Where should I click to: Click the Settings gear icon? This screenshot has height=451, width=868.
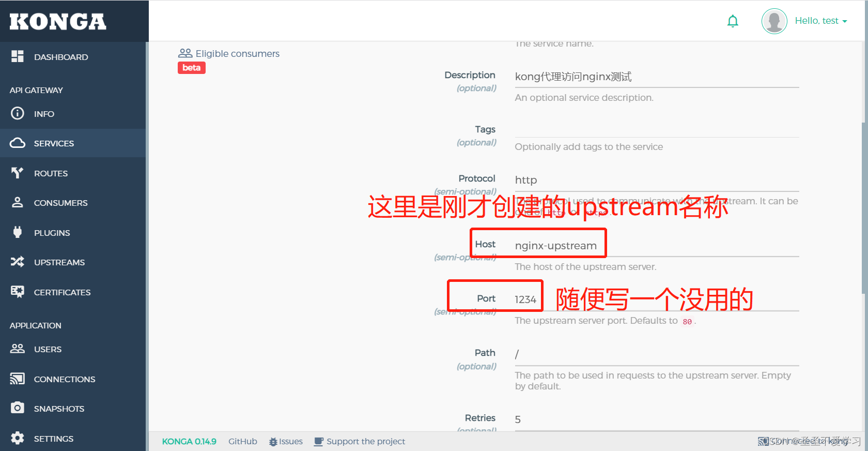pyautogui.click(x=18, y=438)
